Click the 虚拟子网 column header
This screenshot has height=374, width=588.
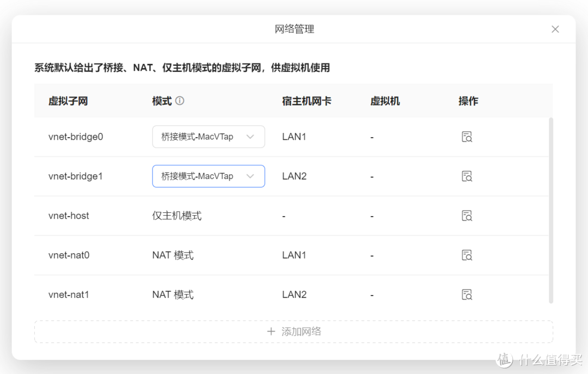pos(68,101)
